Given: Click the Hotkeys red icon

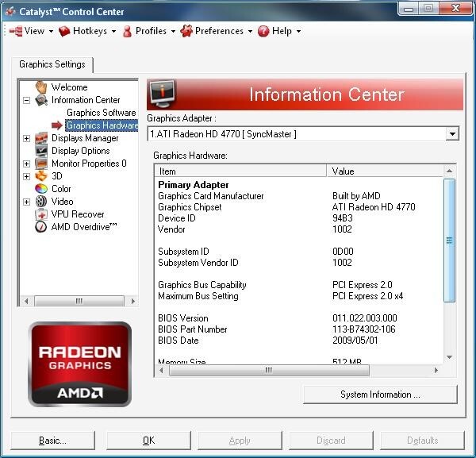Looking at the screenshot, I should 64,31.
